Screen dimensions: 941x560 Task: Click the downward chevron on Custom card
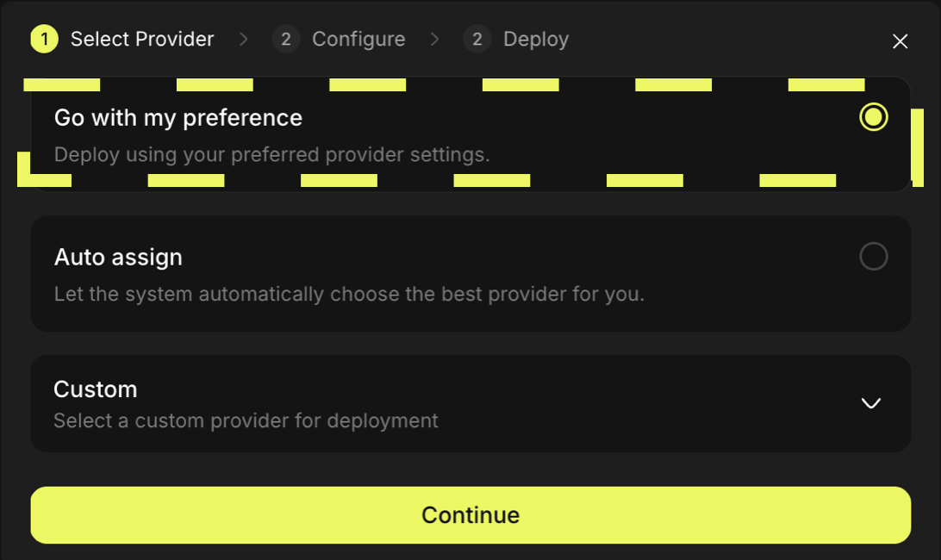(x=871, y=403)
